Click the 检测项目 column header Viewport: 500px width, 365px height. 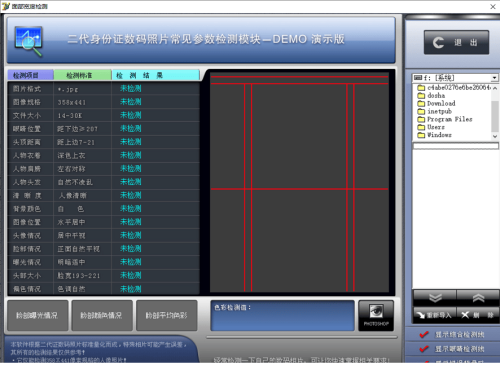point(30,75)
